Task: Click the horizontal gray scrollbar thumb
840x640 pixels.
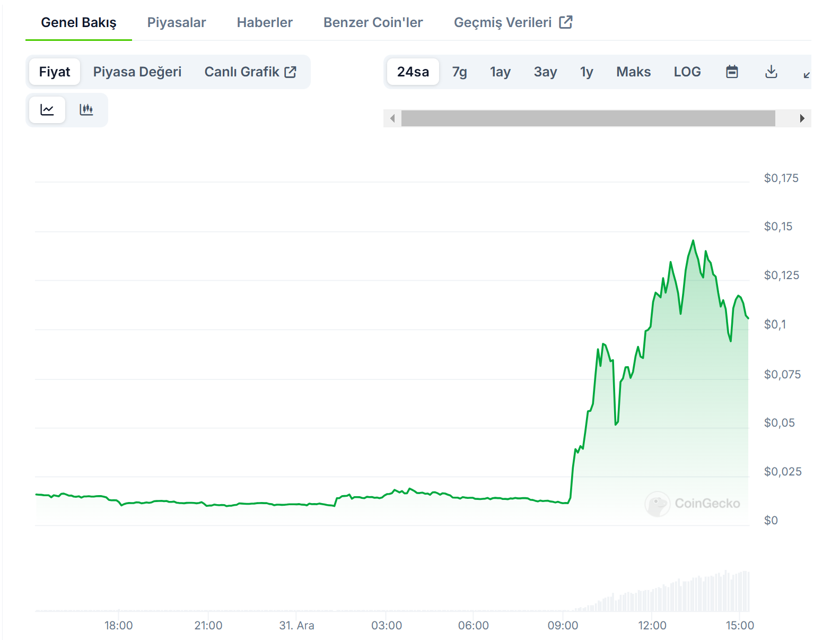Action: (x=588, y=118)
